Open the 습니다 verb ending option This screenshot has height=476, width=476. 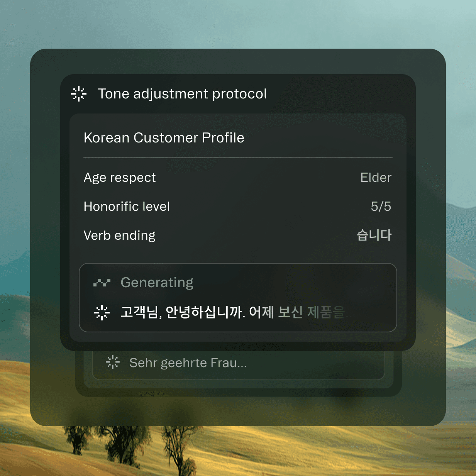coord(374,235)
